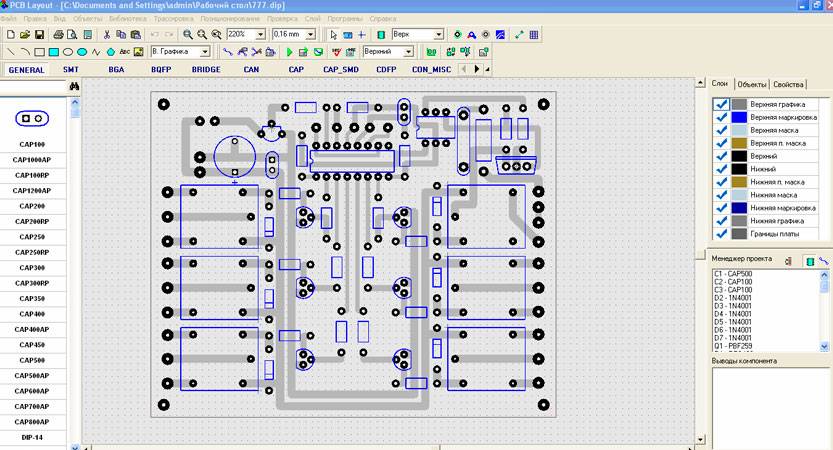Open print preview

click(72, 35)
